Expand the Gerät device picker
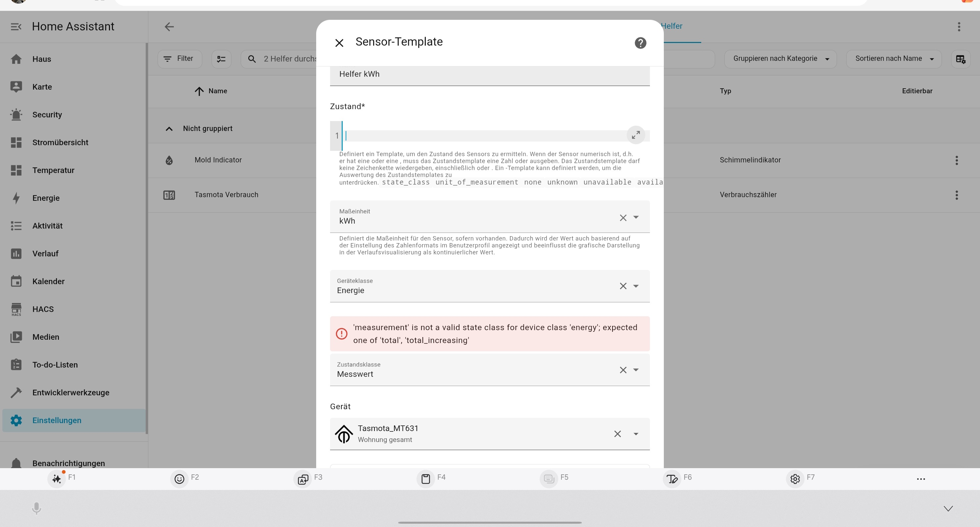 click(x=636, y=434)
